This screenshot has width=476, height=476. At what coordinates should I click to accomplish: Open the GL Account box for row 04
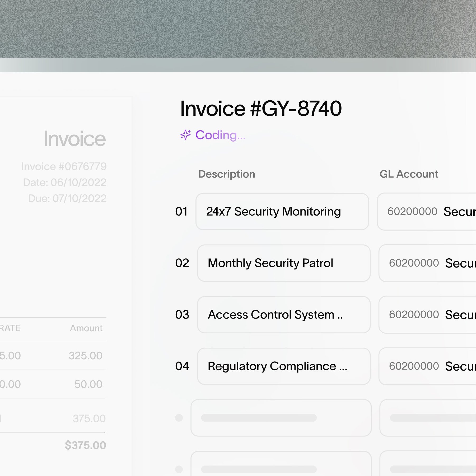click(427, 366)
